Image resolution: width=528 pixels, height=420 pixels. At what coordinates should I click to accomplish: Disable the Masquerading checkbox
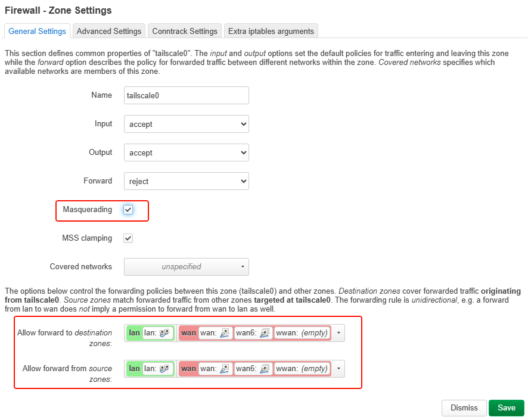[x=128, y=210]
